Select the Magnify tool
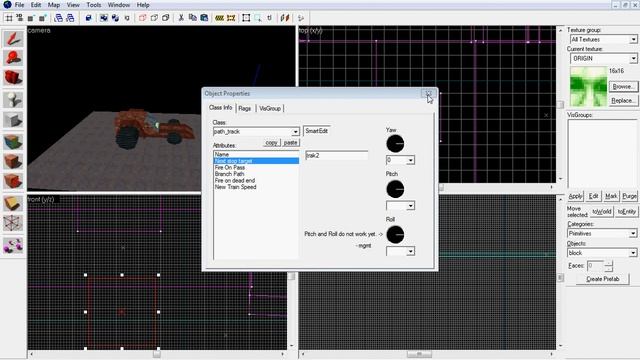This screenshot has width=640, height=360. click(x=13, y=58)
